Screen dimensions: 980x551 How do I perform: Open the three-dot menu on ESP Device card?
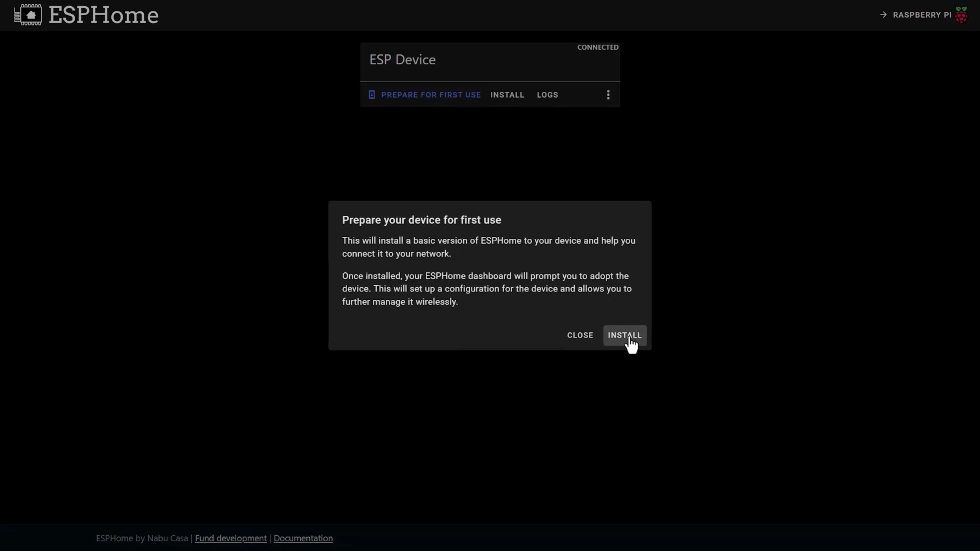(x=608, y=95)
